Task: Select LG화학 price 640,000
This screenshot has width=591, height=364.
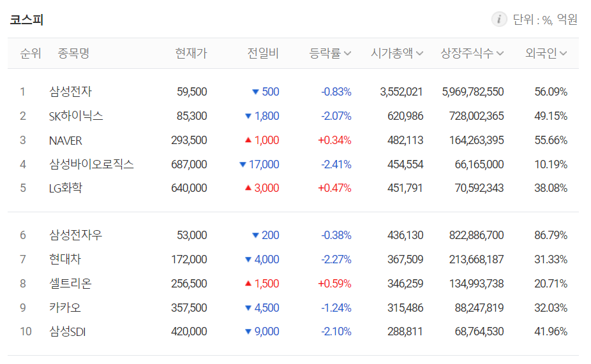Action: 189,188
